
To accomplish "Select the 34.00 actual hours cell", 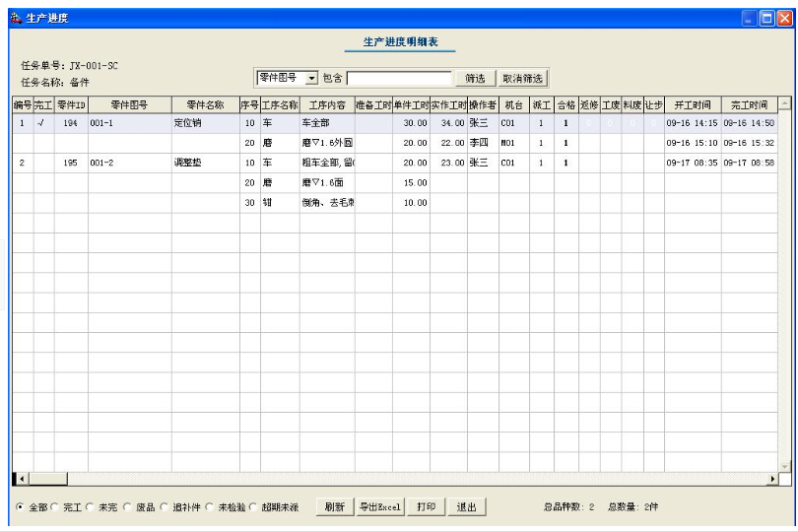I will tap(448, 123).
